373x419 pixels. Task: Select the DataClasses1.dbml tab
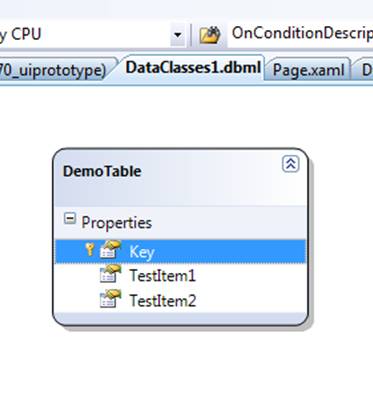pos(193,68)
